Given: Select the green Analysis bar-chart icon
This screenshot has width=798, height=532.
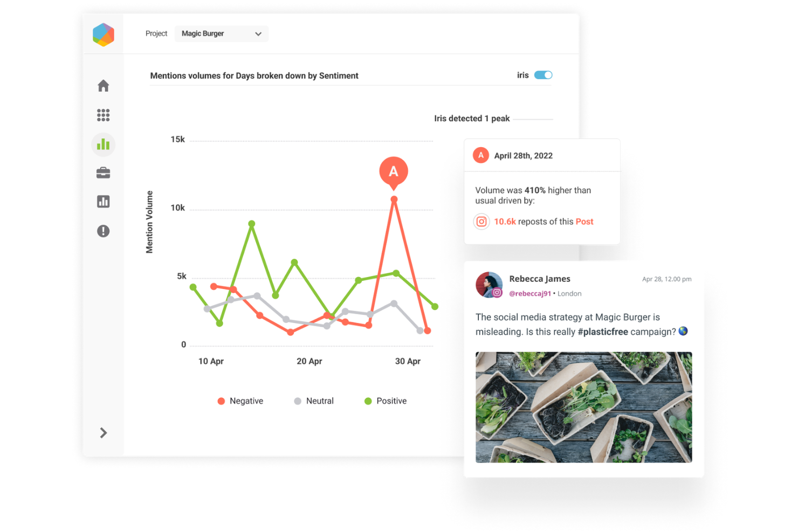Looking at the screenshot, I should pyautogui.click(x=103, y=144).
